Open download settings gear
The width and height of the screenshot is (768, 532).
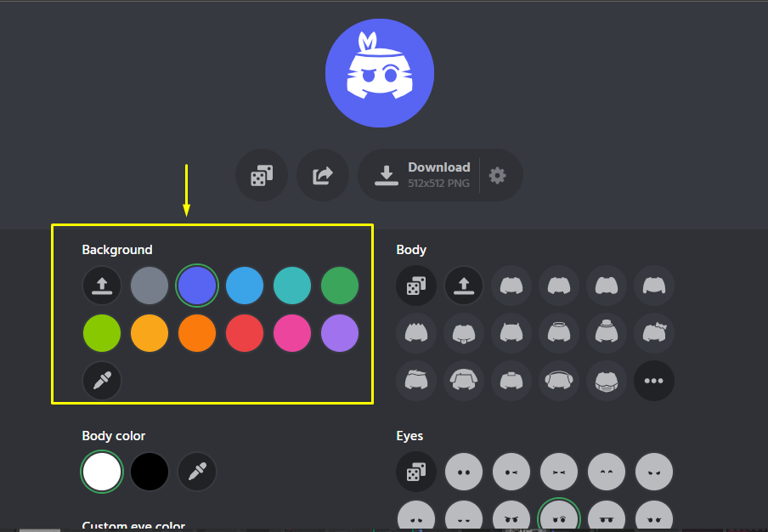pos(497,175)
